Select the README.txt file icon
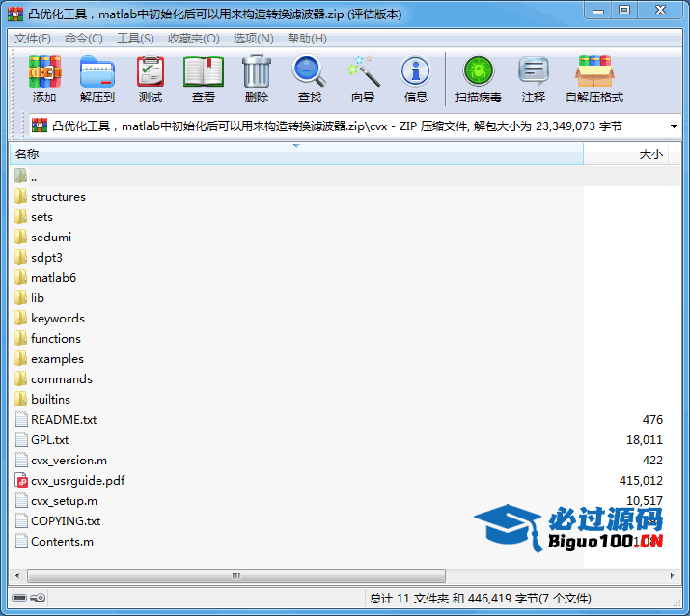 [x=20, y=419]
